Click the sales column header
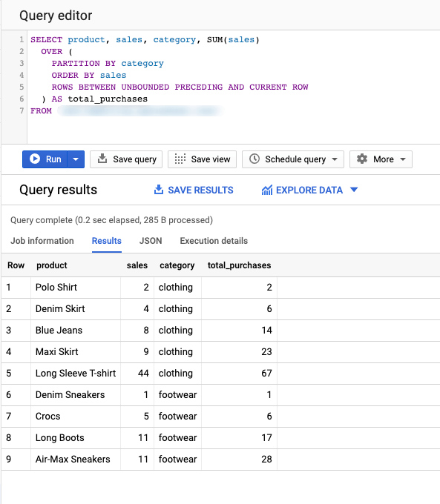The width and height of the screenshot is (440, 504). click(x=137, y=265)
